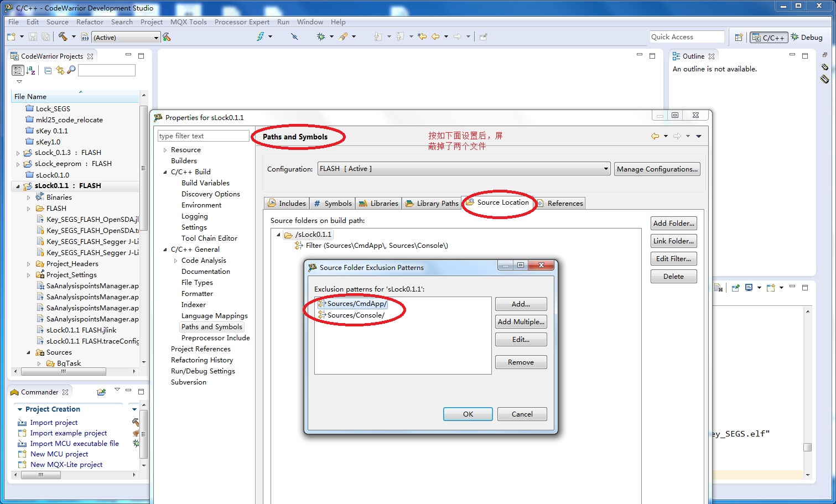The height and width of the screenshot is (504, 836).
Task: Click Manage Configurations... button
Action: [x=657, y=169]
